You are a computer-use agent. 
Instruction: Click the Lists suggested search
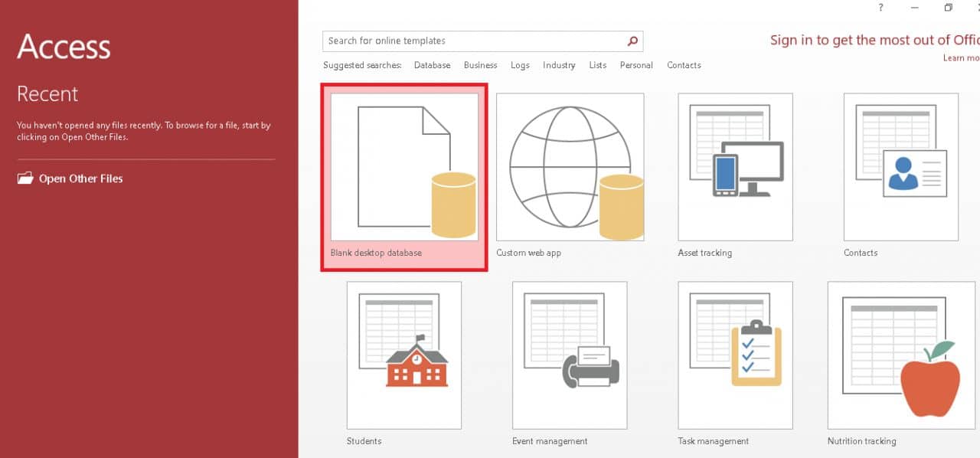point(597,65)
